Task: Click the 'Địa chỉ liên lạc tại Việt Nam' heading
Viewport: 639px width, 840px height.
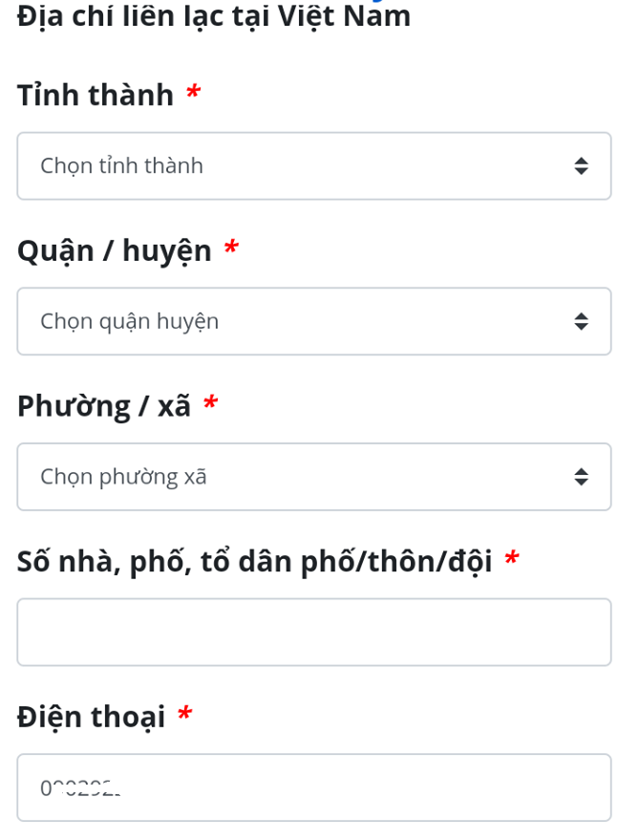Action: [x=214, y=16]
